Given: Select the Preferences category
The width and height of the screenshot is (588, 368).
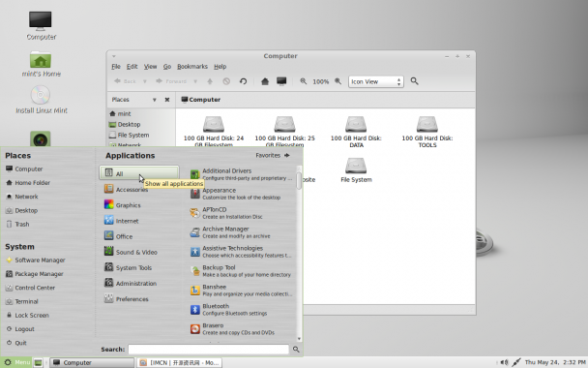Looking at the screenshot, I should click(x=138, y=299).
